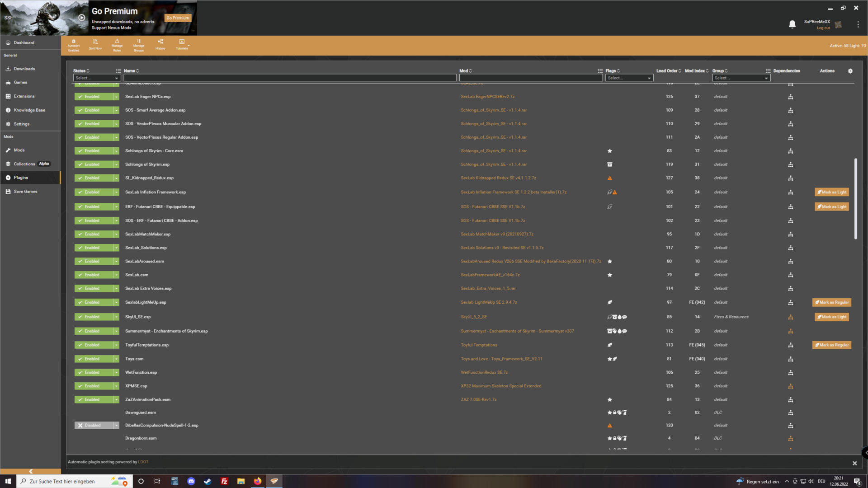The width and height of the screenshot is (868, 488).
Task: Toggle Enabled status for SexLab Eager NPCs.esp
Action: click(x=94, y=97)
